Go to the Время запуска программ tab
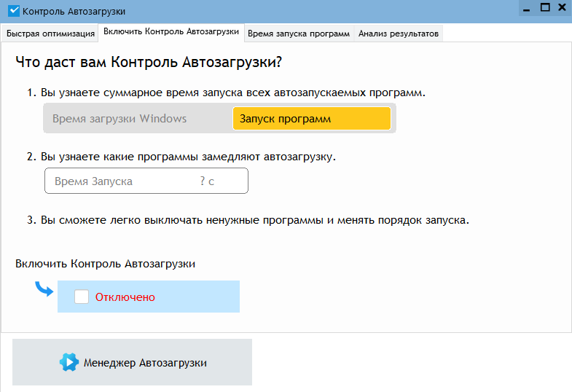The height and width of the screenshot is (392, 572). point(299,34)
